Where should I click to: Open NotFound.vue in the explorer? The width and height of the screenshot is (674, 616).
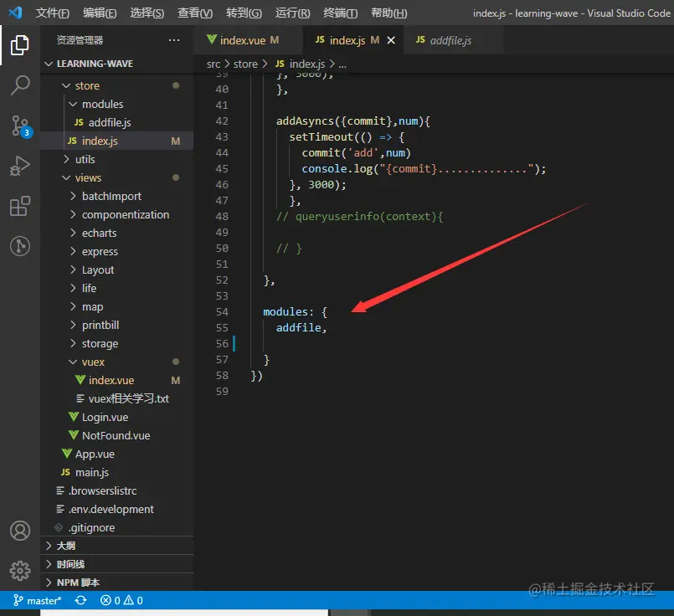116,435
